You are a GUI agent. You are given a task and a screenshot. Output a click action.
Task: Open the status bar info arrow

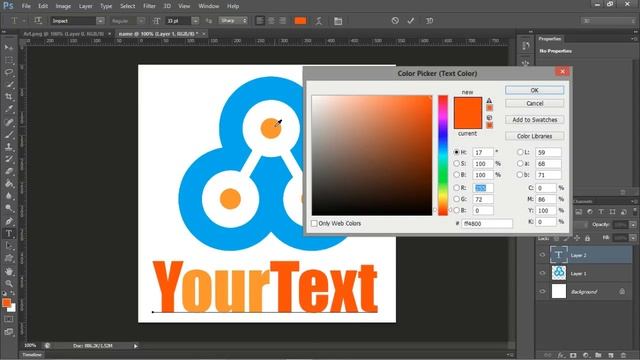[x=136, y=346]
